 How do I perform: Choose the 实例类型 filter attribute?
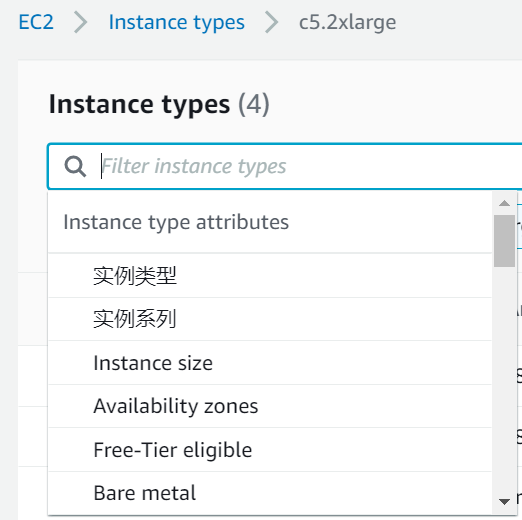(270, 276)
